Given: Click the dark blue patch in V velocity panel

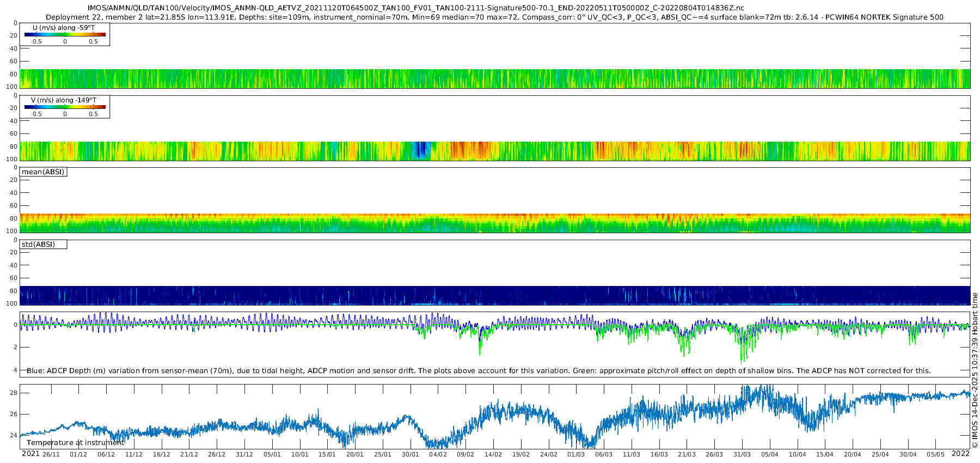Looking at the screenshot, I should [x=421, y=150].
